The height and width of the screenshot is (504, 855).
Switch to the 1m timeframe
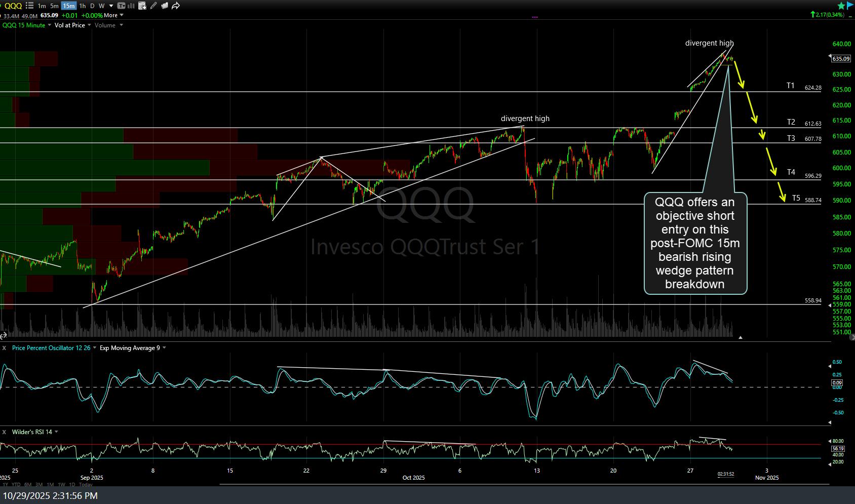[x=42, y=6]
